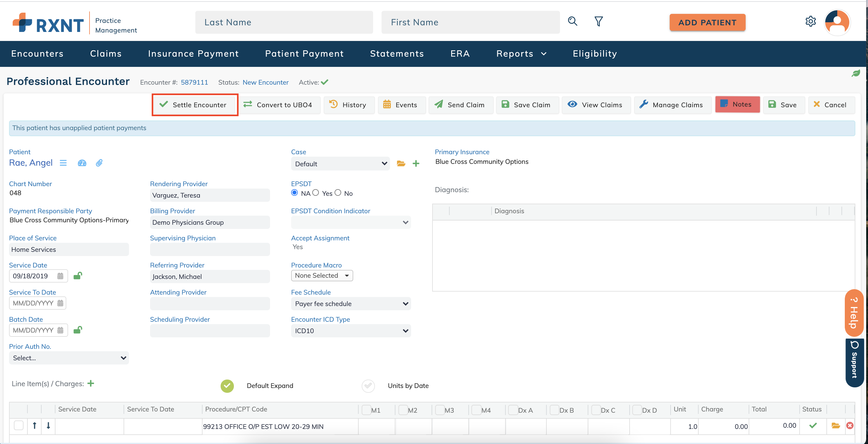Open folder icon on 99213 row
The image size is (868, 444).
836,426
